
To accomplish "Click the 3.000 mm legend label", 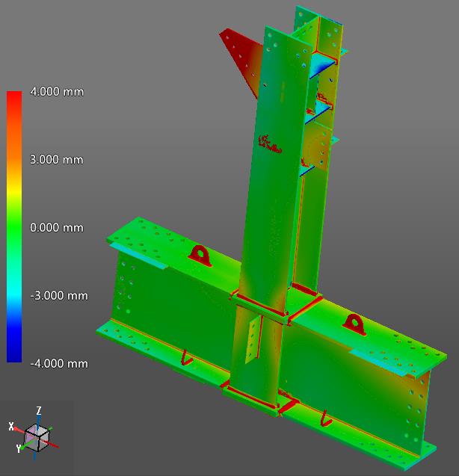I will (57, 160).
